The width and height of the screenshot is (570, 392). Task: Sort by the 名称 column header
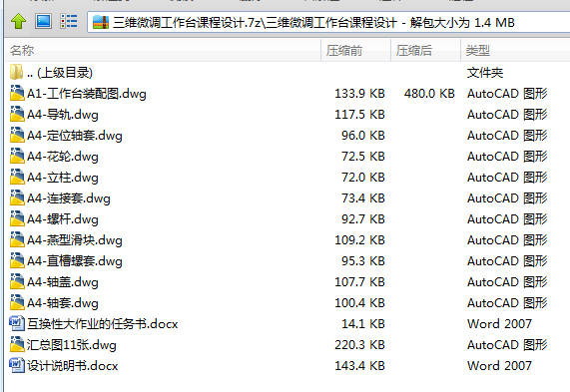point(163,50)
